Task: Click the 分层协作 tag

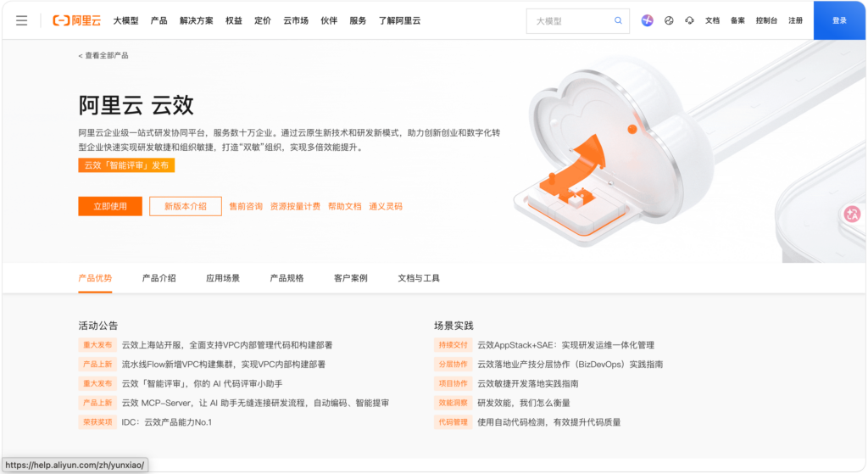Action: (x=453, y=365)
